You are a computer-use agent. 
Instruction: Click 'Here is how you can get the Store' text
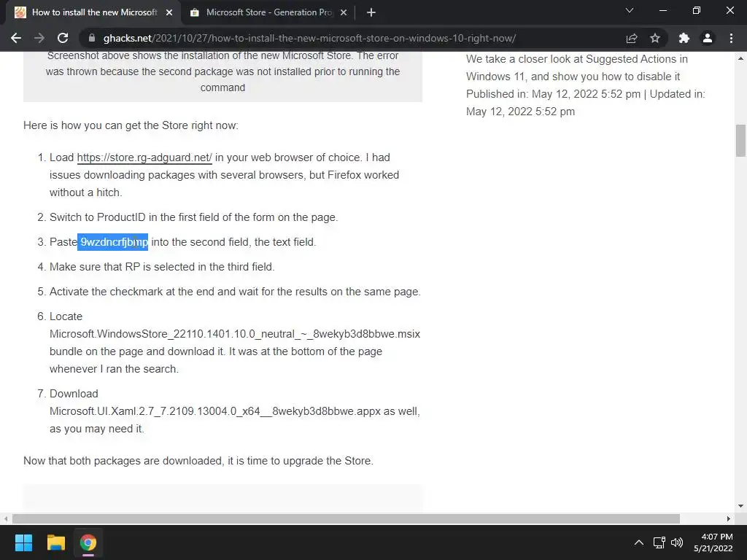coord(131,125)
